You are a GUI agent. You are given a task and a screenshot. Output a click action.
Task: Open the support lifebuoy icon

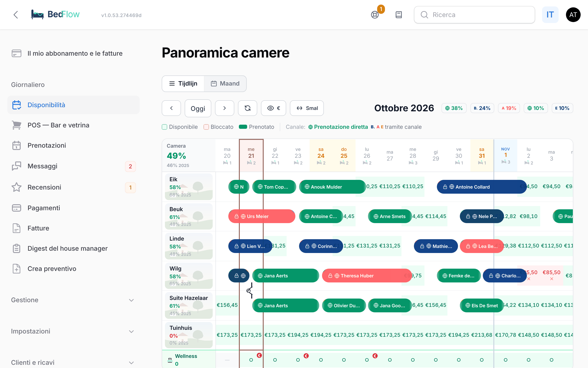(375, 15)
